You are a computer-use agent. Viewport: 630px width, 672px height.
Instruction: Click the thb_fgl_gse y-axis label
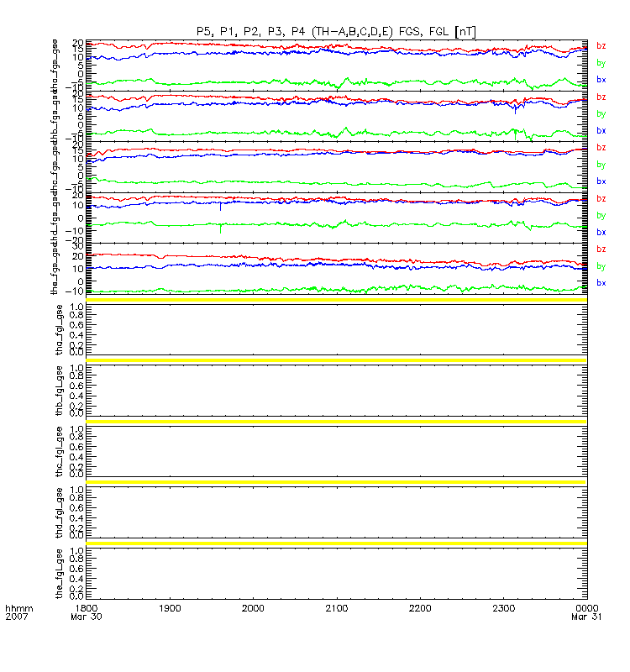click(59, 391)
